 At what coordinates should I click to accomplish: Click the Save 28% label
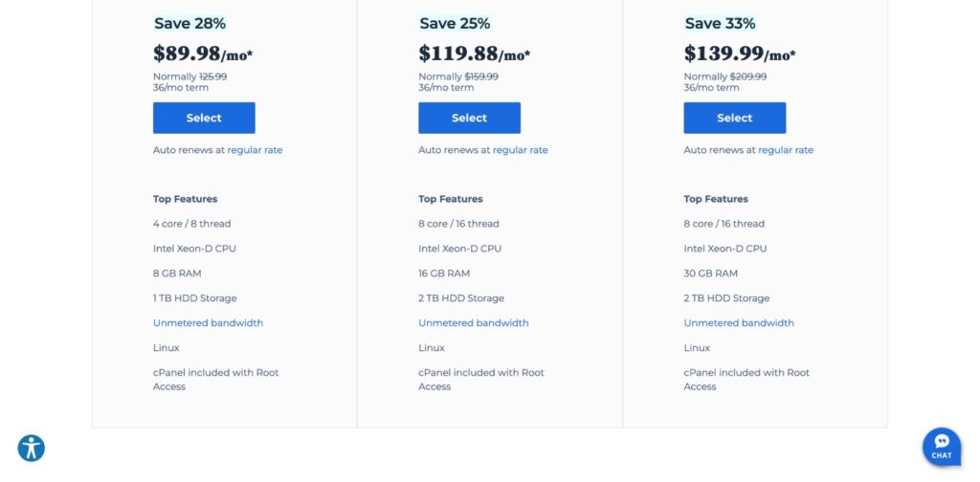189,23
